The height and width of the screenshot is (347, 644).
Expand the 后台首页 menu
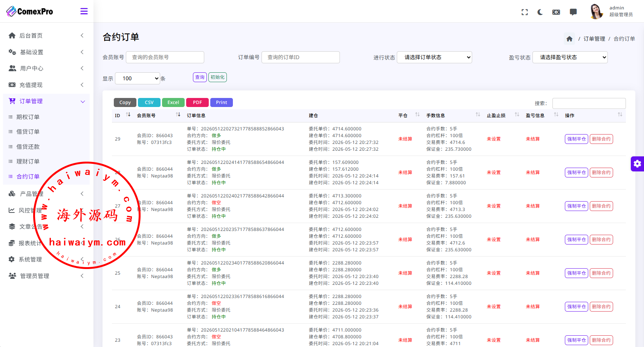pos(82,35)
